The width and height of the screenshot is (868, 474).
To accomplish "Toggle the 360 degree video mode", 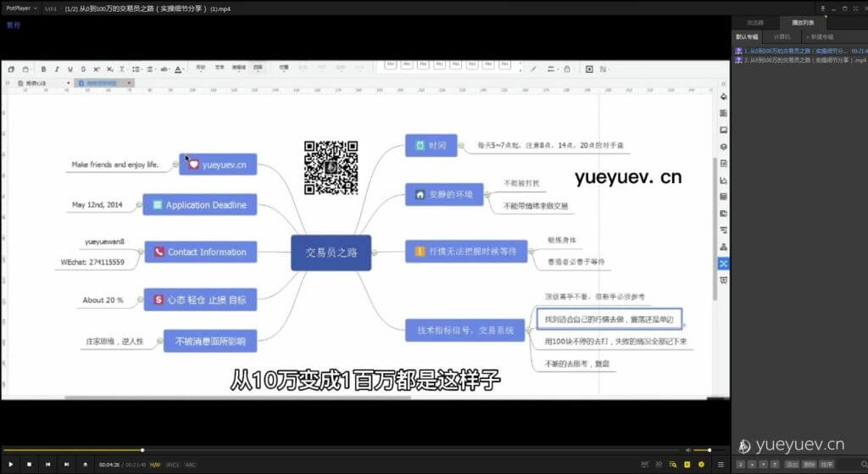I will coord(645,465).
